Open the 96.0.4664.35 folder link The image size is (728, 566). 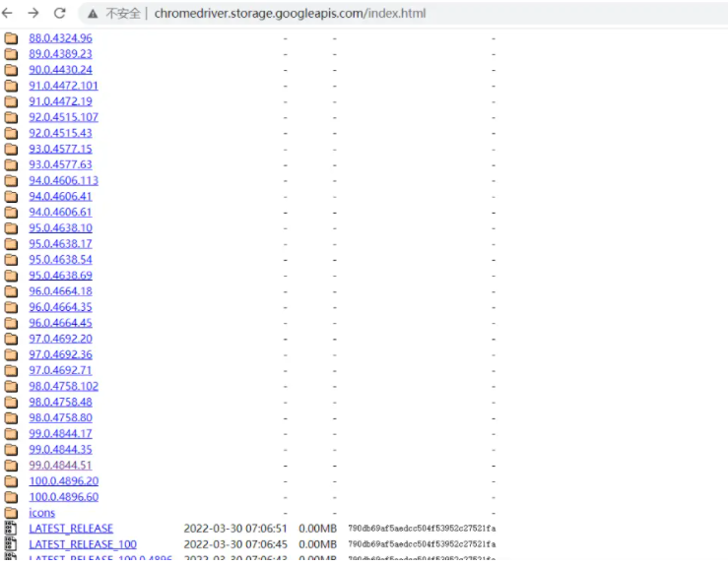(x=60, y=307)
